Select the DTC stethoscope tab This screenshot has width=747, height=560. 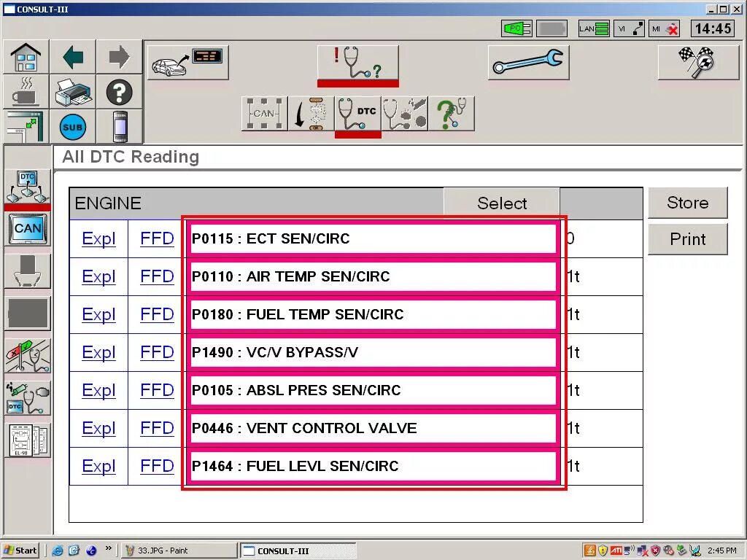pyautogui.click(x=357, y=113)
